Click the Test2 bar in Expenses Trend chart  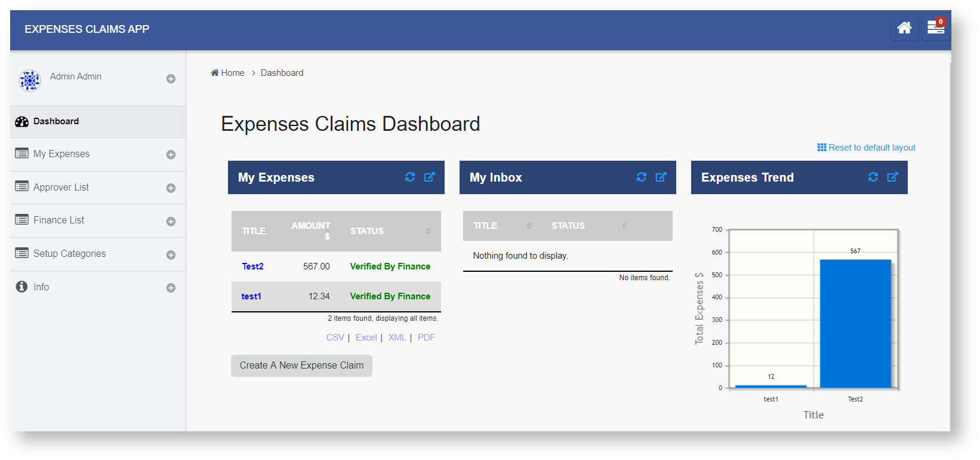(855, 324)
